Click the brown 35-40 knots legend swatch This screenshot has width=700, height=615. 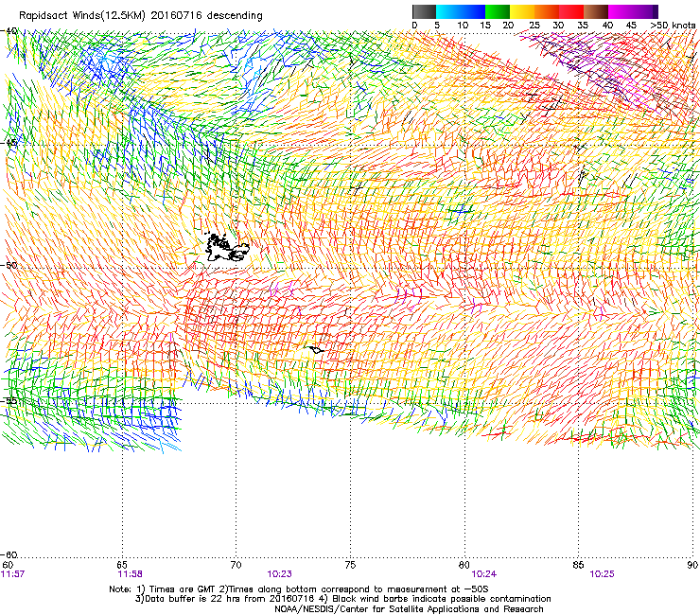click(596, 11)
